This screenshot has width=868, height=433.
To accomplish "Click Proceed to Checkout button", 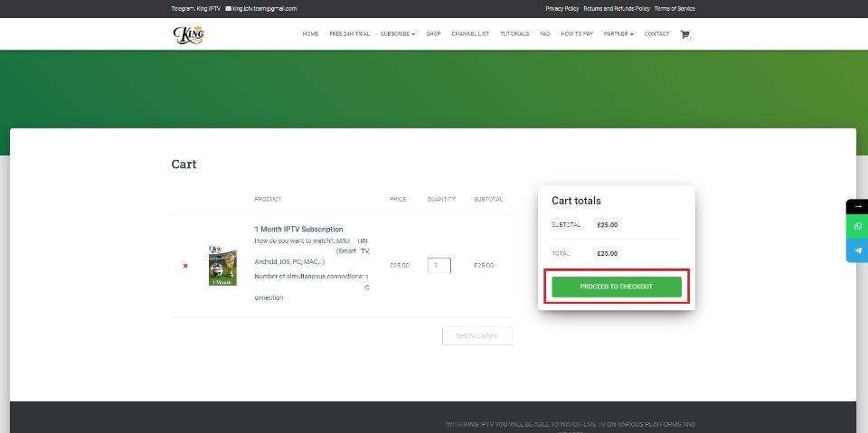I will coord(617,287).
